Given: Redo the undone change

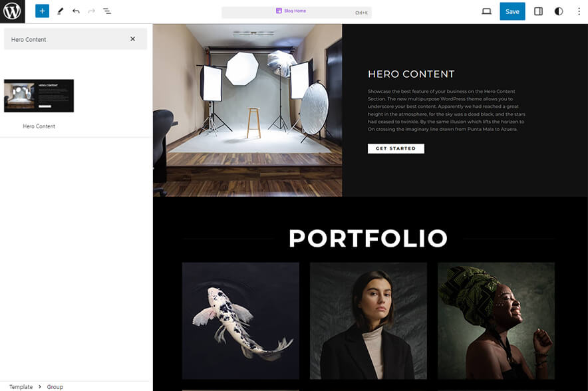Looking at the screenshot, I should point(91,11).
